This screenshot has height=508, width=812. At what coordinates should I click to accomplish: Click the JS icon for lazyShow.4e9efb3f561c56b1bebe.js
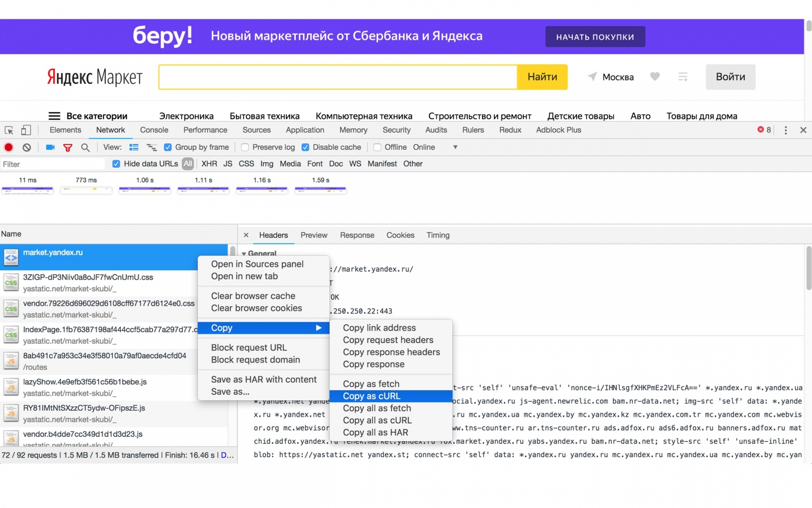click(x=11, y=388)
